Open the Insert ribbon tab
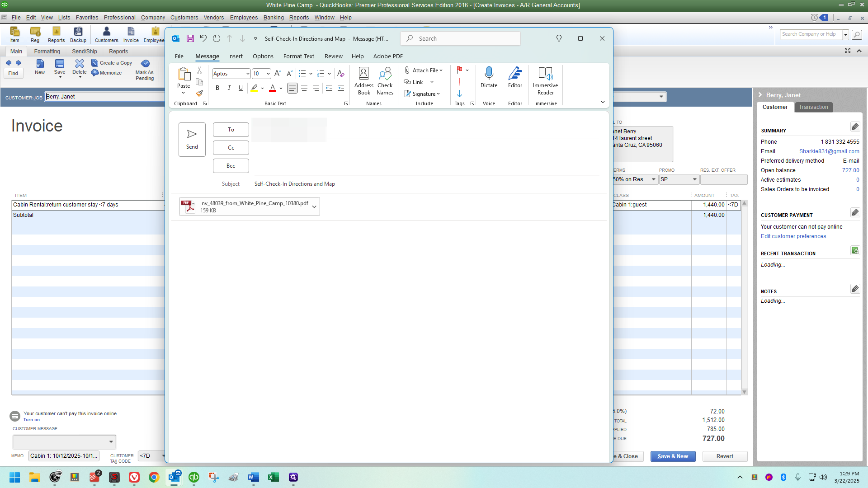Screen dimensions: 868x488 click(x=235, y=56)
